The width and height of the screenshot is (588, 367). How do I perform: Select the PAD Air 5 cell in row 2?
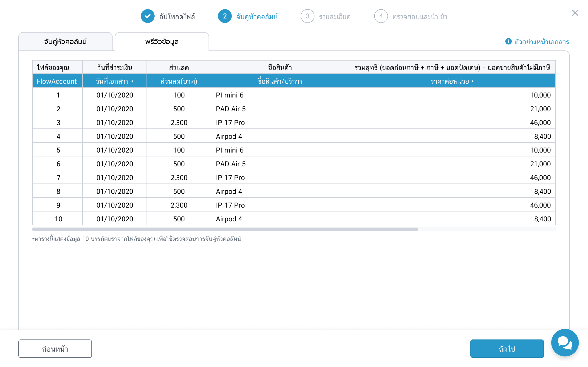231,109
